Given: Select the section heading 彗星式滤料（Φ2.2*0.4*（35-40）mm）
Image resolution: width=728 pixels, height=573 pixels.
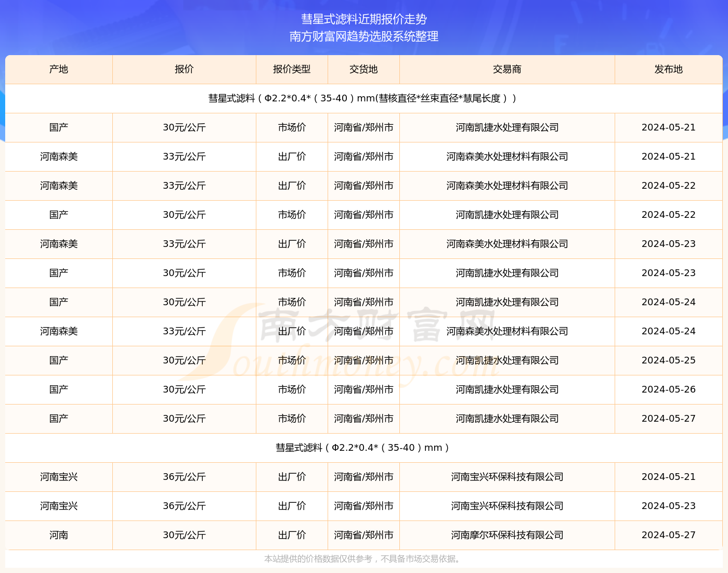Looking at the screenshot, I should click(363, 448).
